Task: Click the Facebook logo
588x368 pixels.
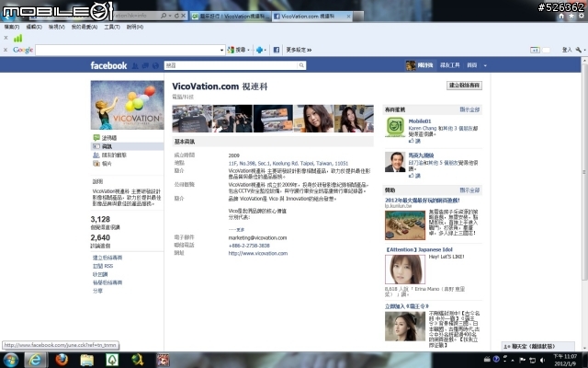Action: pos(108,65)
